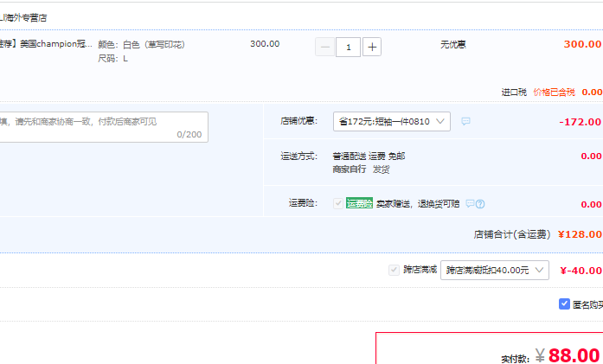This screenshot has height=364, width=603.
Task: Click the 颜色: 白色（草写印花）text
Action: tap(142, 45)
